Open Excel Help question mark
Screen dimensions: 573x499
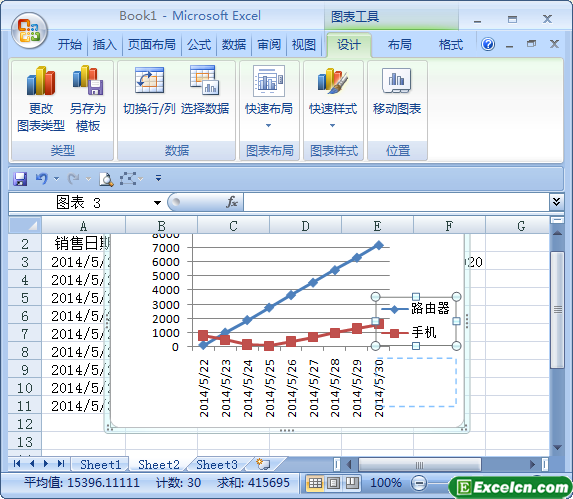(488, 45)
